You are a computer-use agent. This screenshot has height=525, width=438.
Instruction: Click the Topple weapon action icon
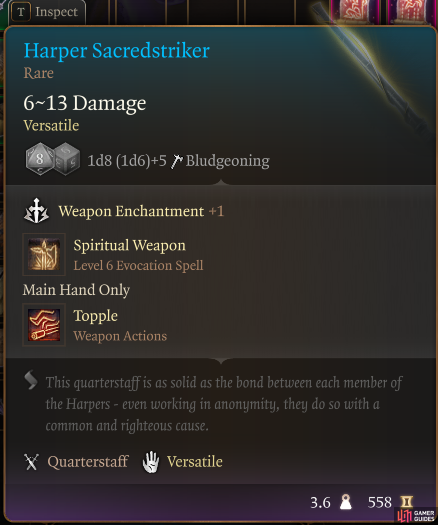click(x=44, y=325)
